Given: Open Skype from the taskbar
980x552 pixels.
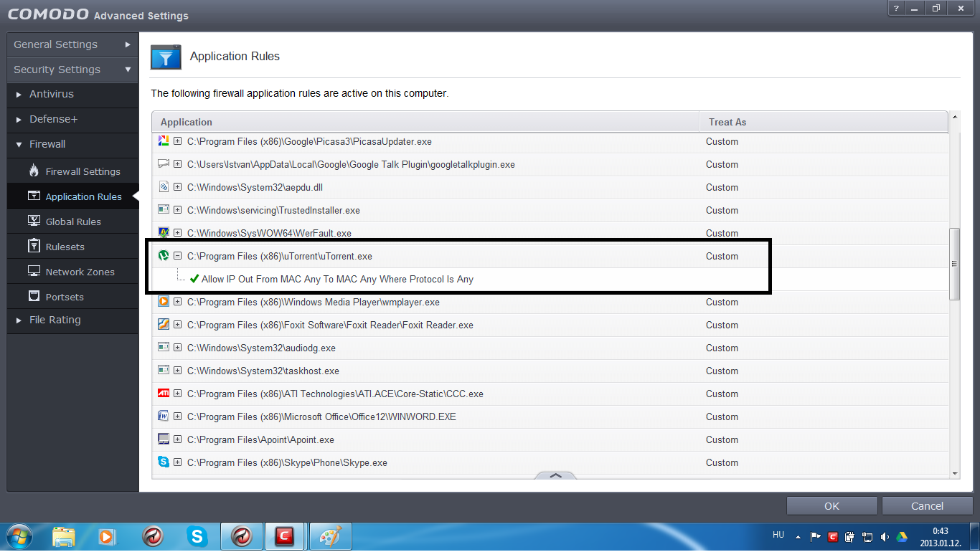Looking at the screenshot, I should tap(197, 536).
